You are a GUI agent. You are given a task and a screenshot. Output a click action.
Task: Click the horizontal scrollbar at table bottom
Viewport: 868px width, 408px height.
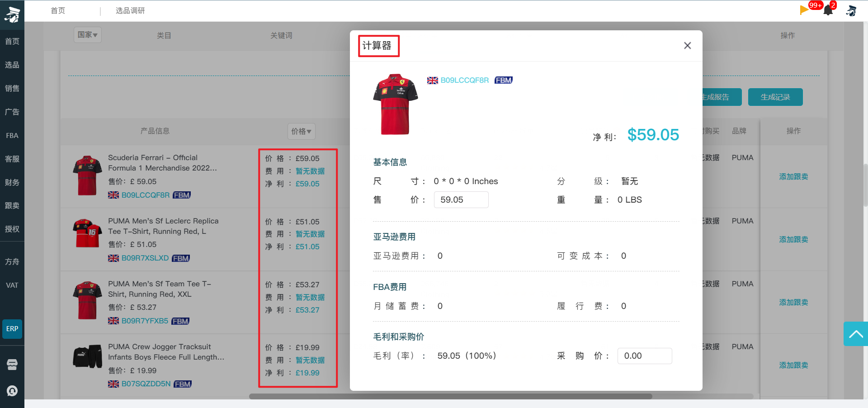pyautogui.click(x=450, y=396)
